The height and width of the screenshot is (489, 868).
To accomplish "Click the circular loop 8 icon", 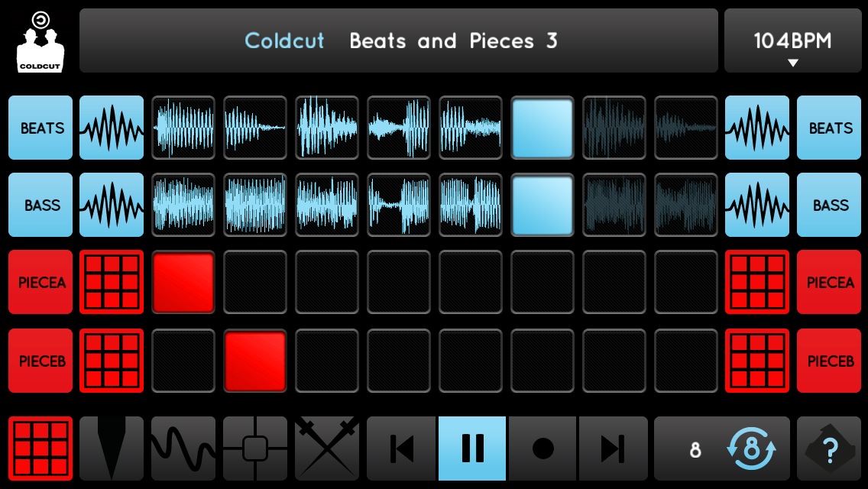I will tap(751, 449).
